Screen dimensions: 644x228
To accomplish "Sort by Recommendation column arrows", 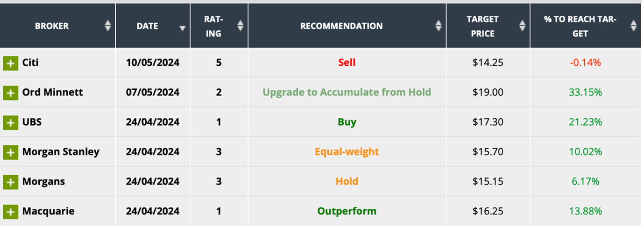I will pyautogui.click(x=439, y=26).
